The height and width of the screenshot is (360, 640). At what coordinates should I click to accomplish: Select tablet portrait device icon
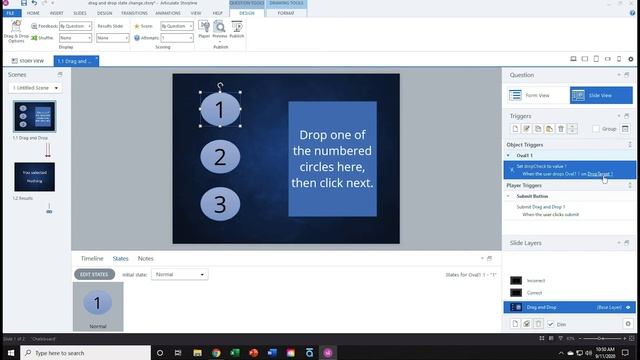tap(596, 59)
